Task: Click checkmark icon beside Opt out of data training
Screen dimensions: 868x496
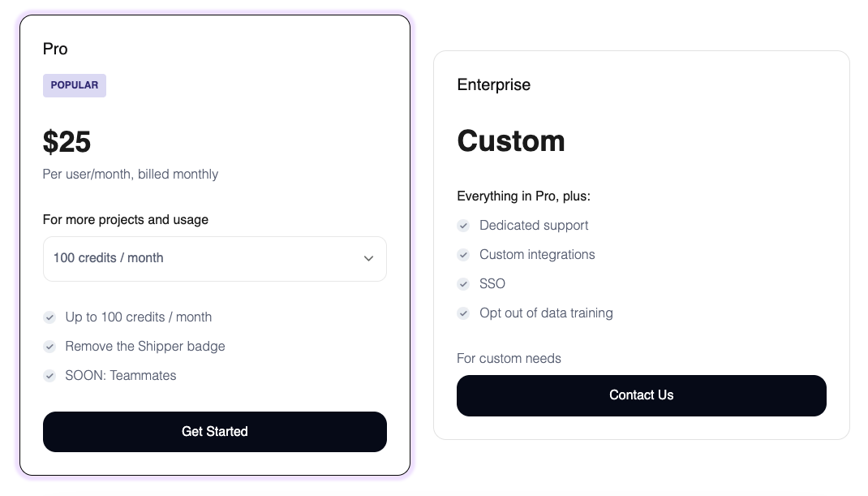Action: point(463,313)
